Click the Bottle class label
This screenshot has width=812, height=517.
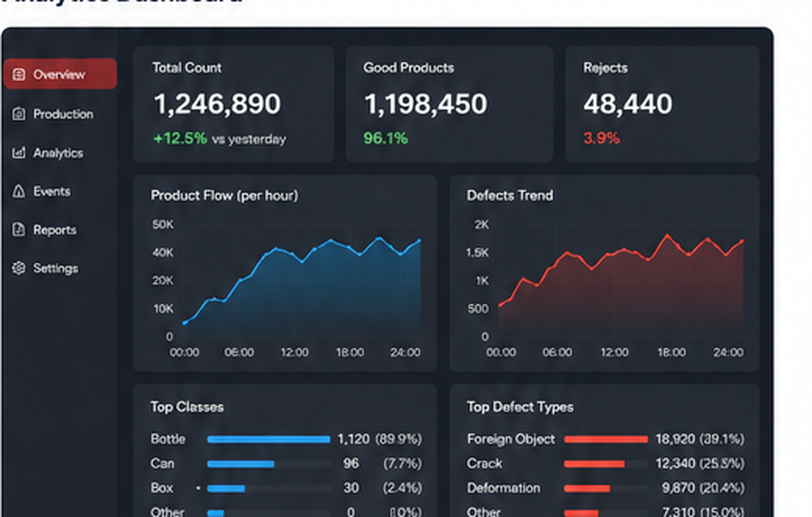click(x=168, y=439)
